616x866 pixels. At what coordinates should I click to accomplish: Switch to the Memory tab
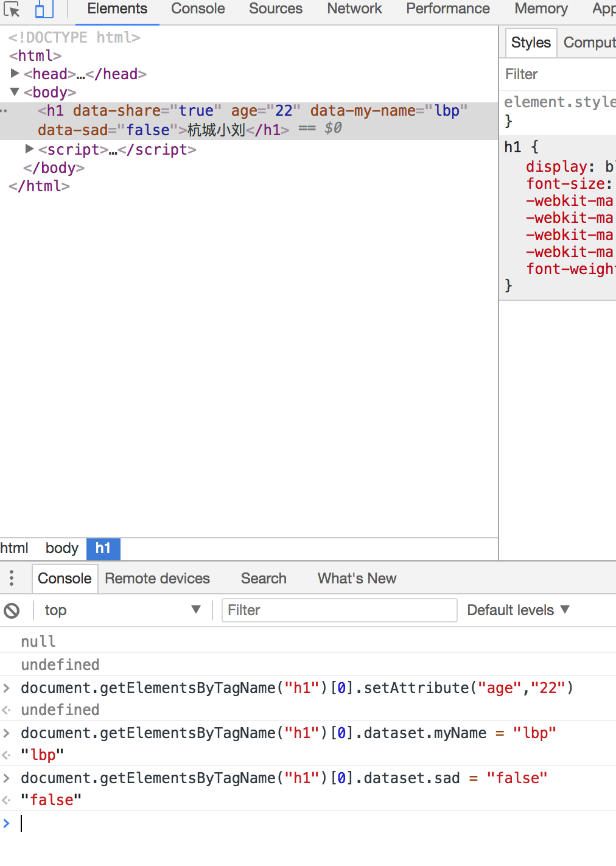[541, 9]
